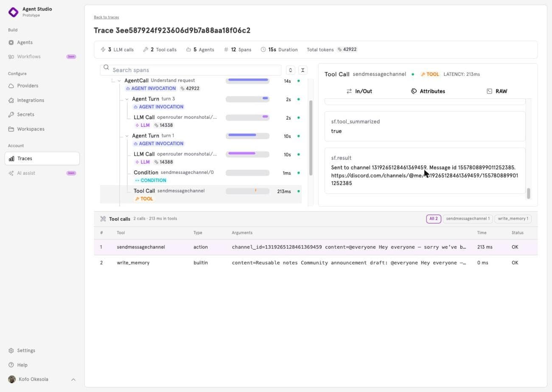Switch to the Attributes tab

428,91
